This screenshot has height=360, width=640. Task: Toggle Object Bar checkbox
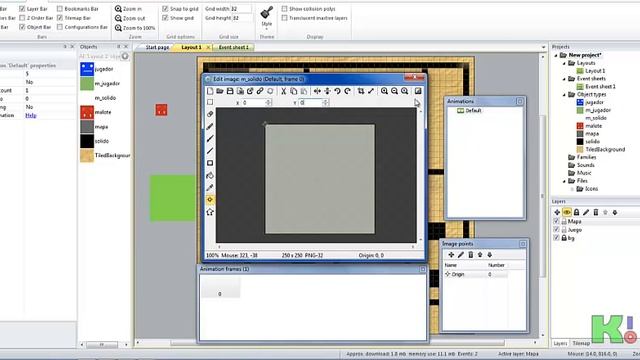tap(22, 27)
